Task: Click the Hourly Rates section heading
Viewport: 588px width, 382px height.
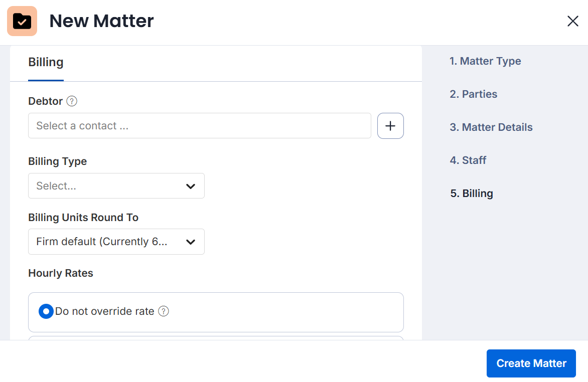Action: 61,273
